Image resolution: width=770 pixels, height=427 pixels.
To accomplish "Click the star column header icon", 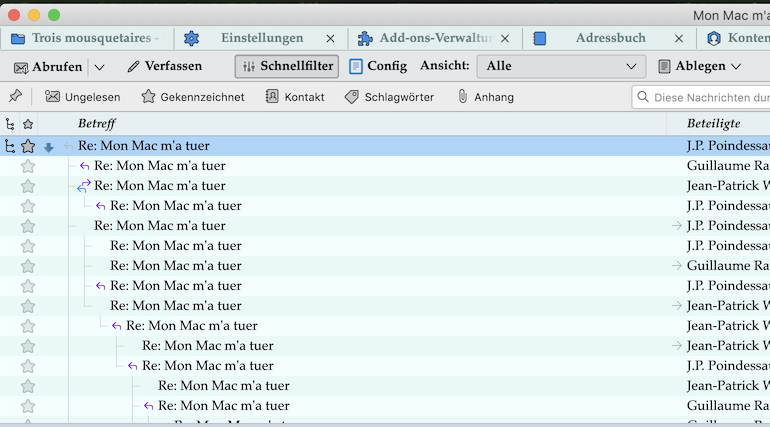I will [x=28, y=124].
